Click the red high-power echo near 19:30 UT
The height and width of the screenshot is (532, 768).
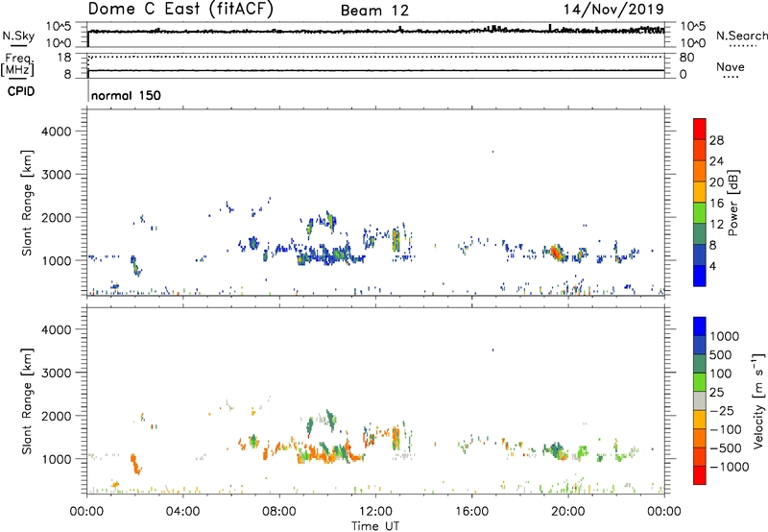point(556,253)
